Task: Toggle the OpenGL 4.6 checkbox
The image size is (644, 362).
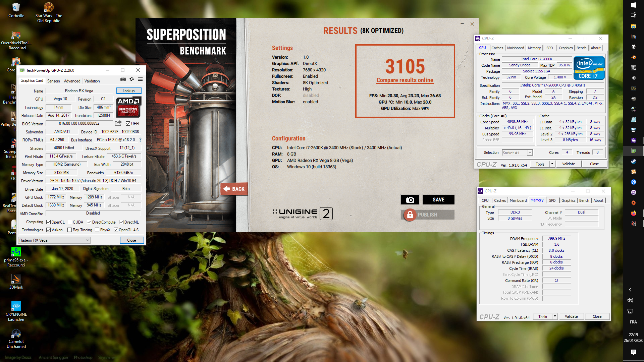Action: pyautogui.click(x=116, y=230)
